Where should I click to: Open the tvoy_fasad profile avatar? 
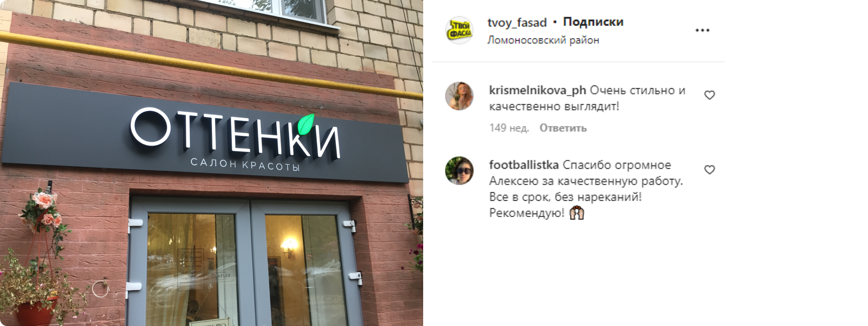(459, 30)
